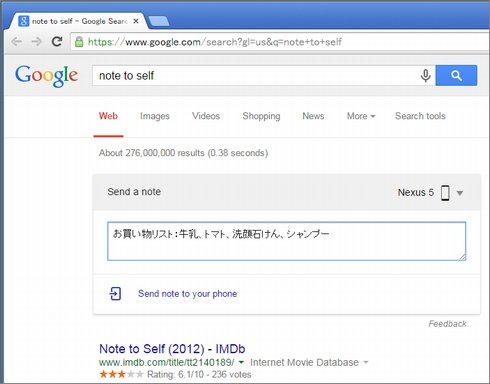Screen dimensions: 490x384
Task: Switch to the Images tab
Action: (x=155, y=116)
